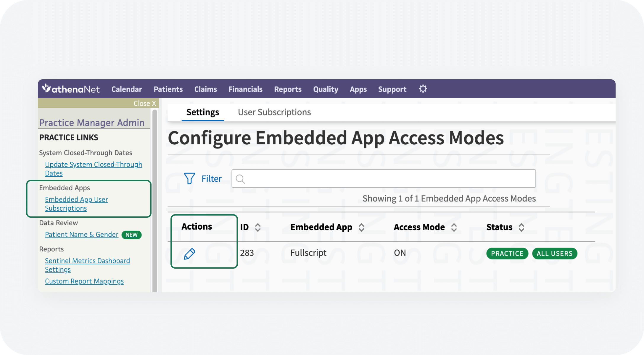644x355 pixels.
Task: Sort the table by Status
Action: [x=522, y=227]
